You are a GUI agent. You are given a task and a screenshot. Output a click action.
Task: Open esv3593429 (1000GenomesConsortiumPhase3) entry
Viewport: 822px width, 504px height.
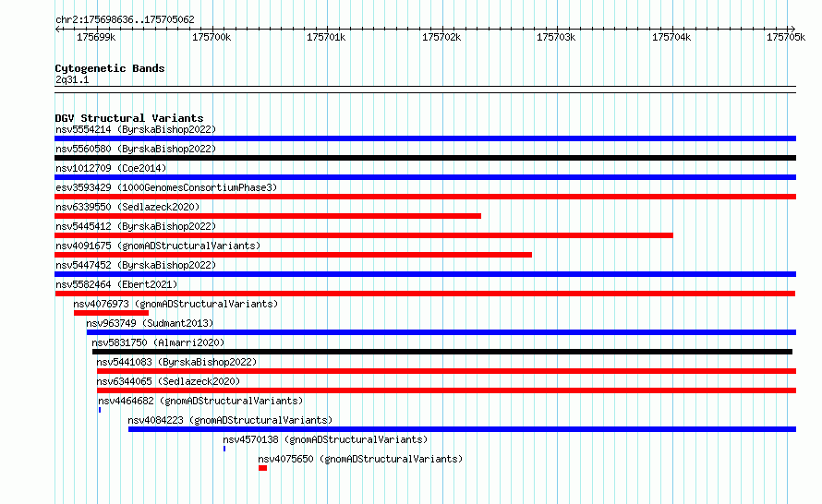tap(166, 187)
